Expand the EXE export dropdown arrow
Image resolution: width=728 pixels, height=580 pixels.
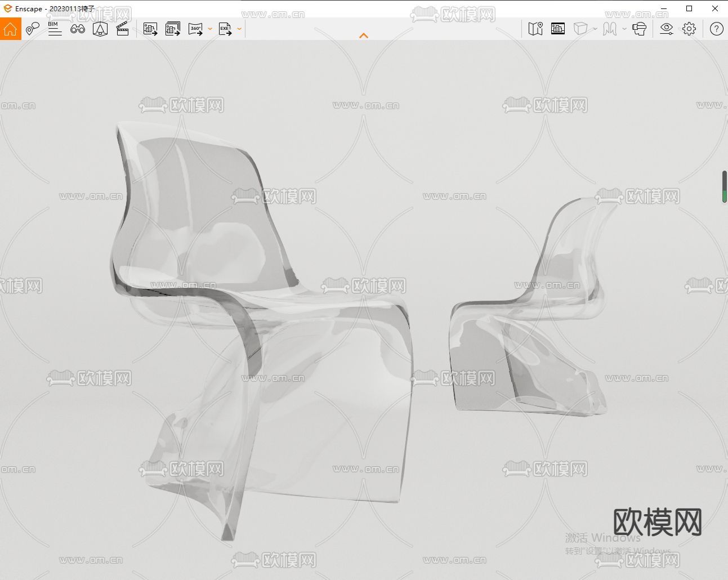[x=239, y=29]
